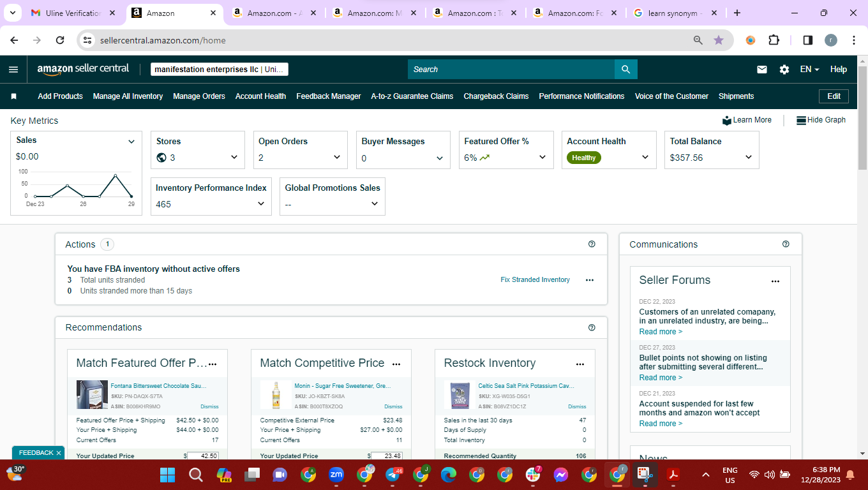
Task: Open the Seller Central settings gear
Action: pos(784,70)
